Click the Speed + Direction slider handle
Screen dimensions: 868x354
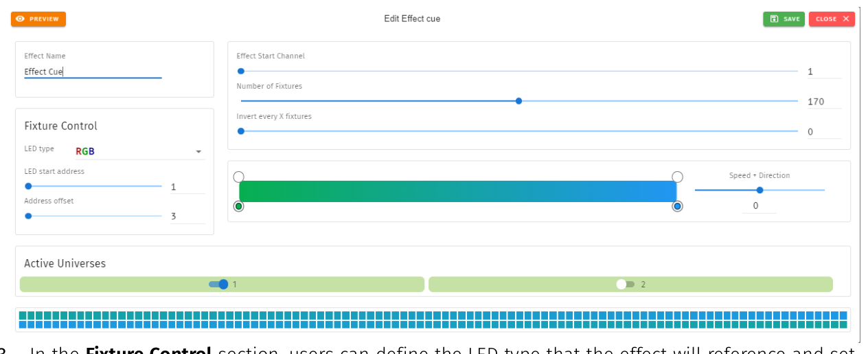point(759,190)
